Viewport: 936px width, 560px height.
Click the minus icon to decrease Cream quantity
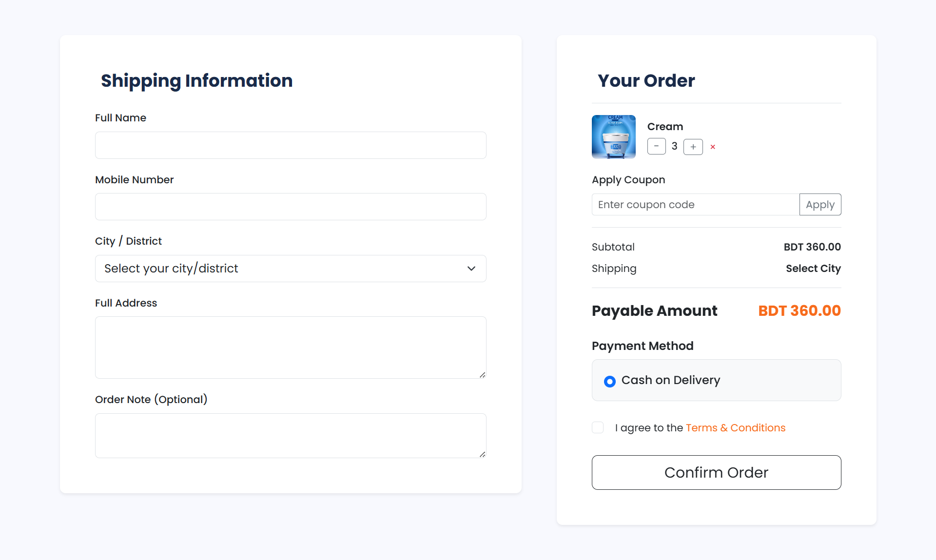(x=656, y=146)
